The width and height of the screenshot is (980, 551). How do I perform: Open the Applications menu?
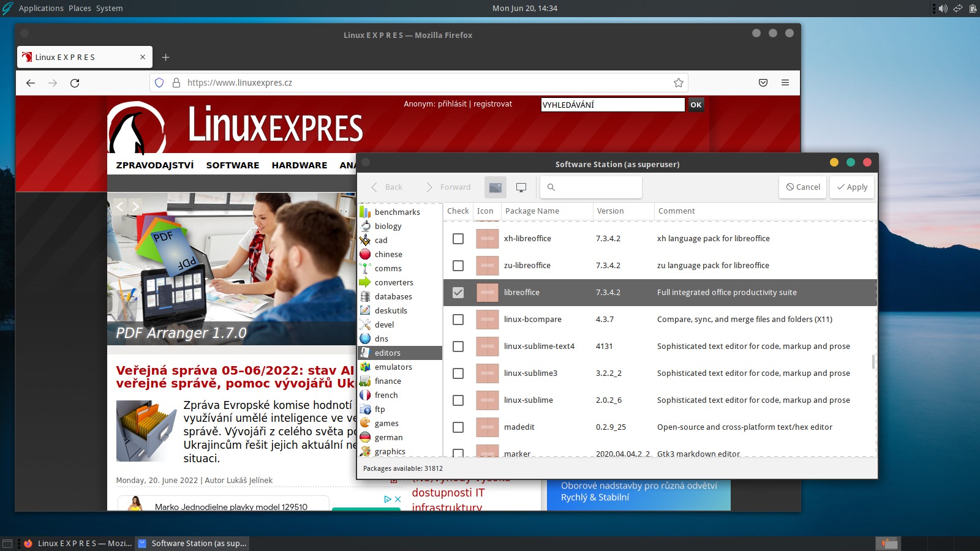[x=41, y=8]
